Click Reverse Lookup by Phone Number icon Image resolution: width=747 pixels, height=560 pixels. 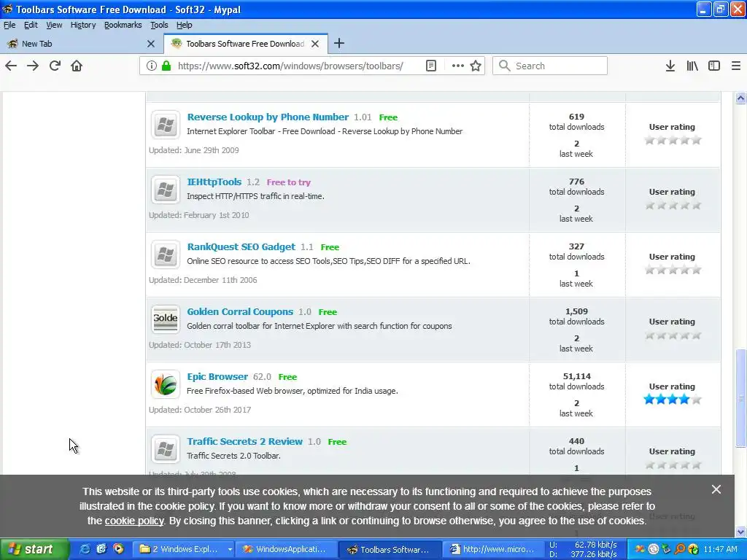tap(166, 125)
